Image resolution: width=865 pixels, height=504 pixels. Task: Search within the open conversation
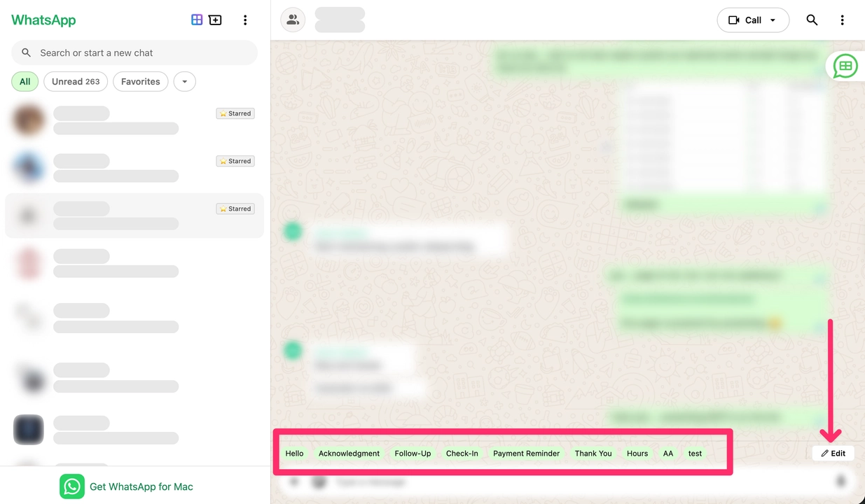pyautogui.click(x=812, y=20)
